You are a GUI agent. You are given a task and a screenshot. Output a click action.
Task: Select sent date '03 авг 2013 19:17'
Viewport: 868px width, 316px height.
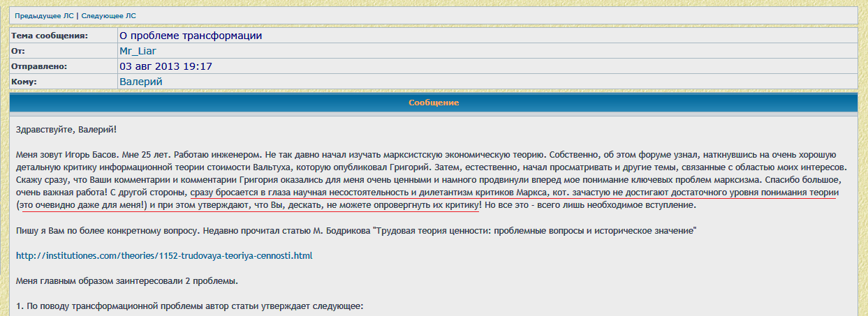click(166, 66)
